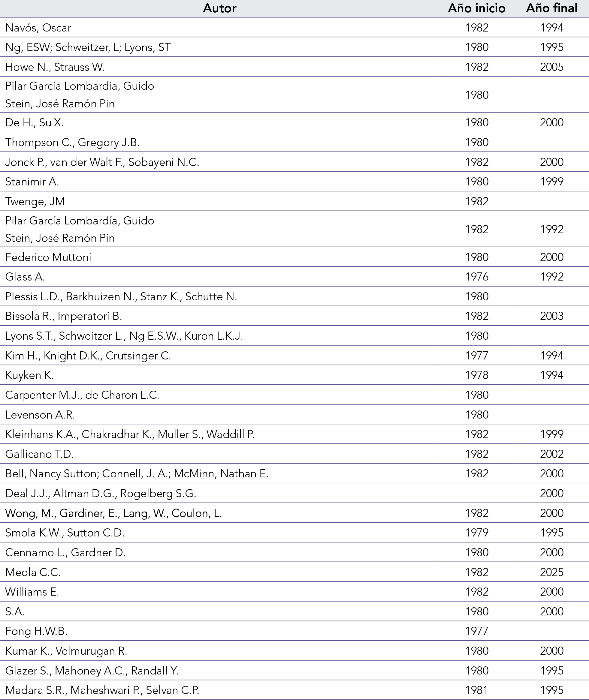
Task: Click Año final cell in the last row
Action: click(x=551, y=690)
